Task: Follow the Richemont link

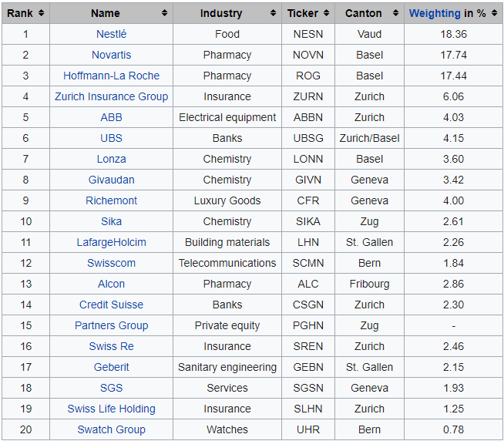Action: tap(111, 200)
